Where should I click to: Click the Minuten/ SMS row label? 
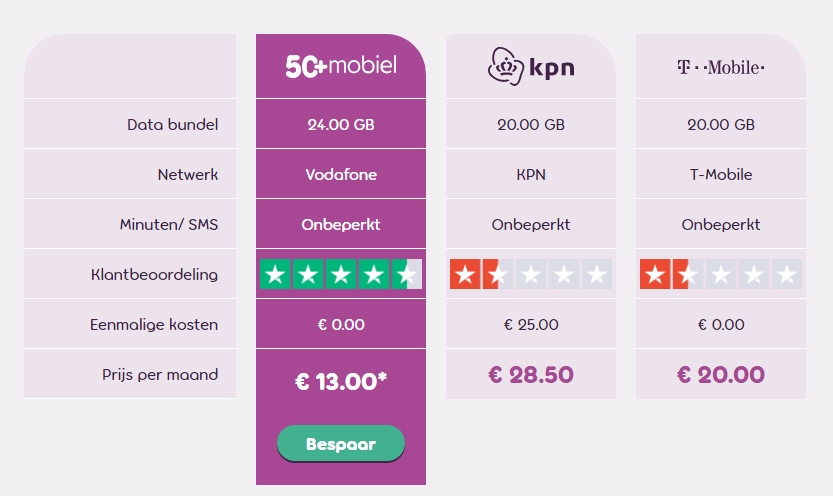point(168,225)
